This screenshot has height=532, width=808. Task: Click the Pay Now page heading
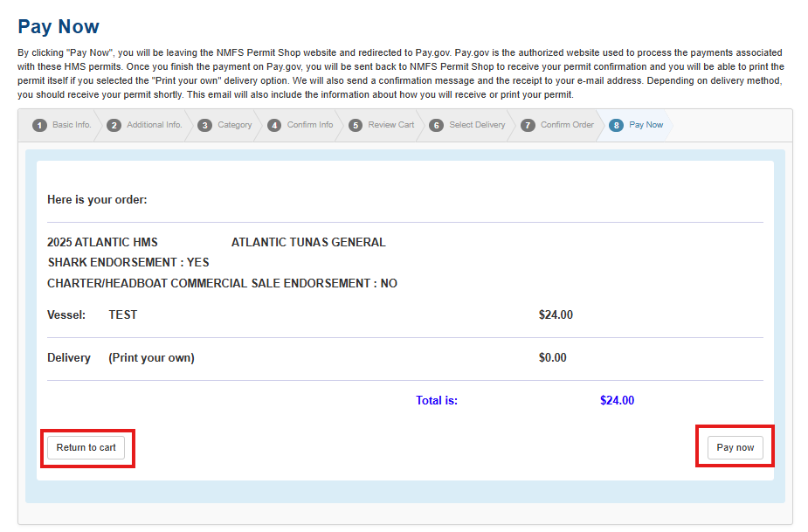[59, 27]
